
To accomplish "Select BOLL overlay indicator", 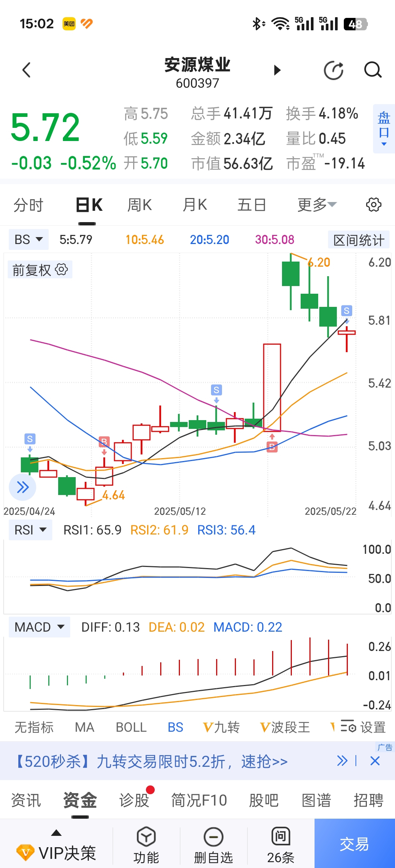I will coord(131,727).
